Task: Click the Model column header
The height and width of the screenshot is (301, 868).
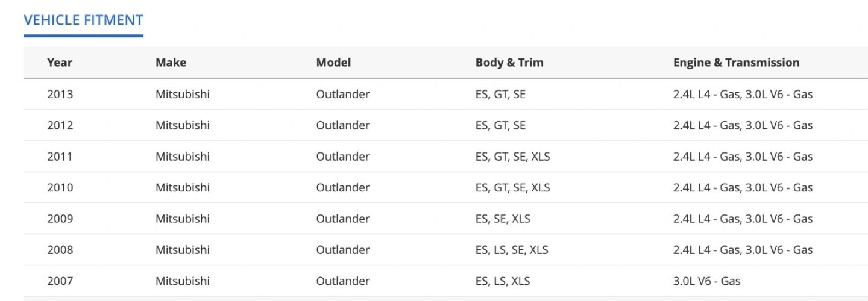Action: click(333, 63)
